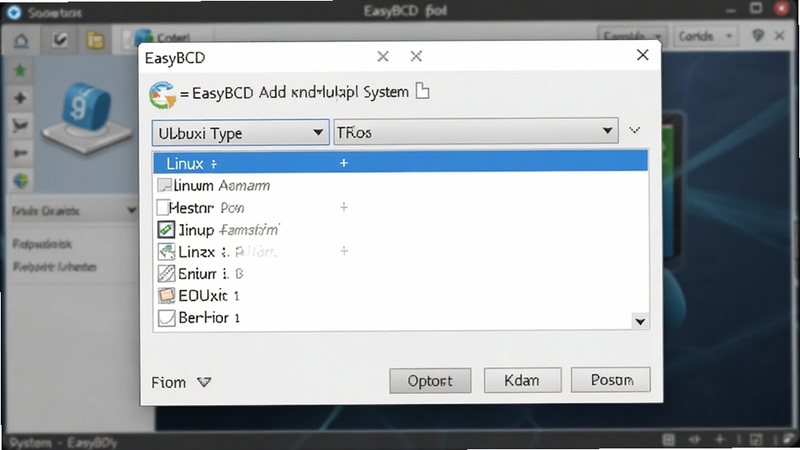Viewport: 800px width, 450px height.
Task: Select the BerHor list row text
Action: 209,318
